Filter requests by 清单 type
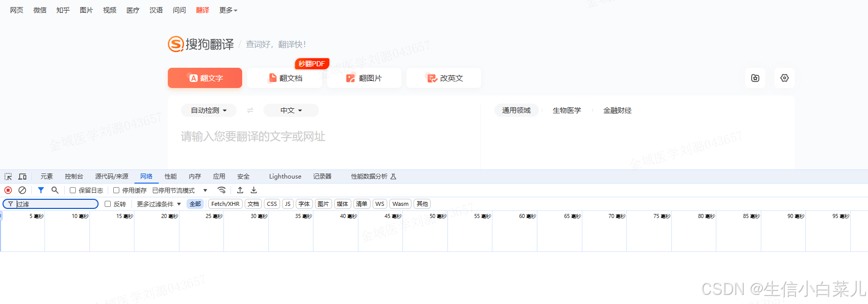 coord(361,204)
